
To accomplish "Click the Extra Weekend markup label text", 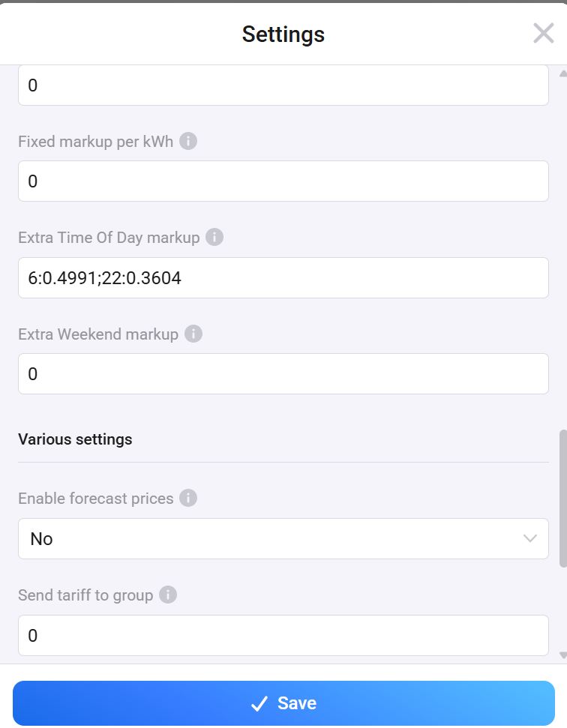I will [98, 334].
